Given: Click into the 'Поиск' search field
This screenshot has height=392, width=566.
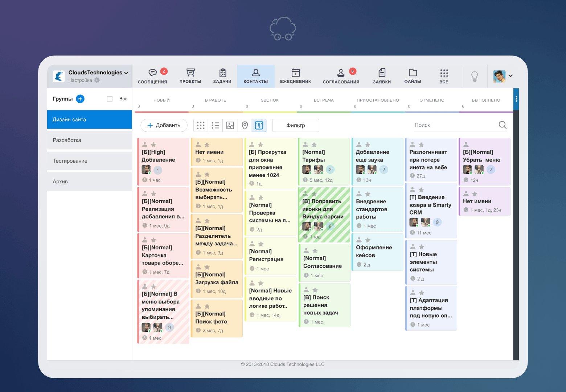Looking at the screenshot, I should 455,125.
